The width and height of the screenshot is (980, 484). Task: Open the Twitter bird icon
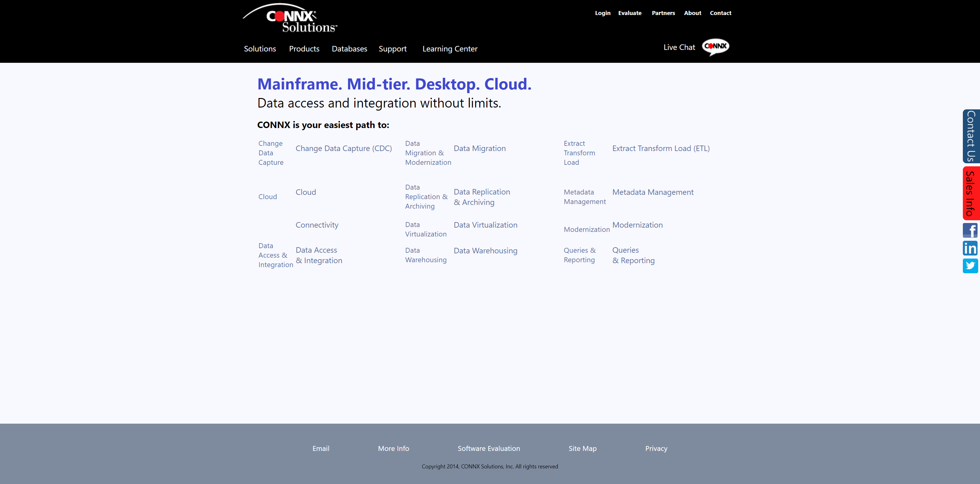(970, 266)
